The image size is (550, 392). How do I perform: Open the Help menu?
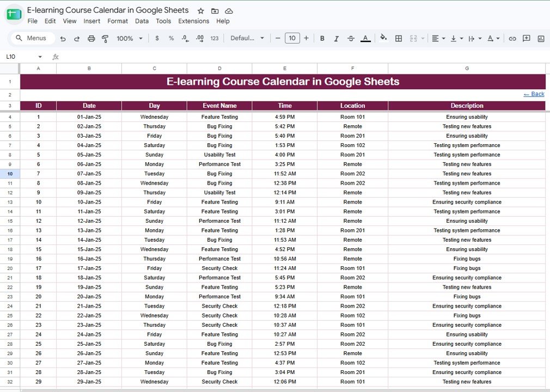point(223,21)
